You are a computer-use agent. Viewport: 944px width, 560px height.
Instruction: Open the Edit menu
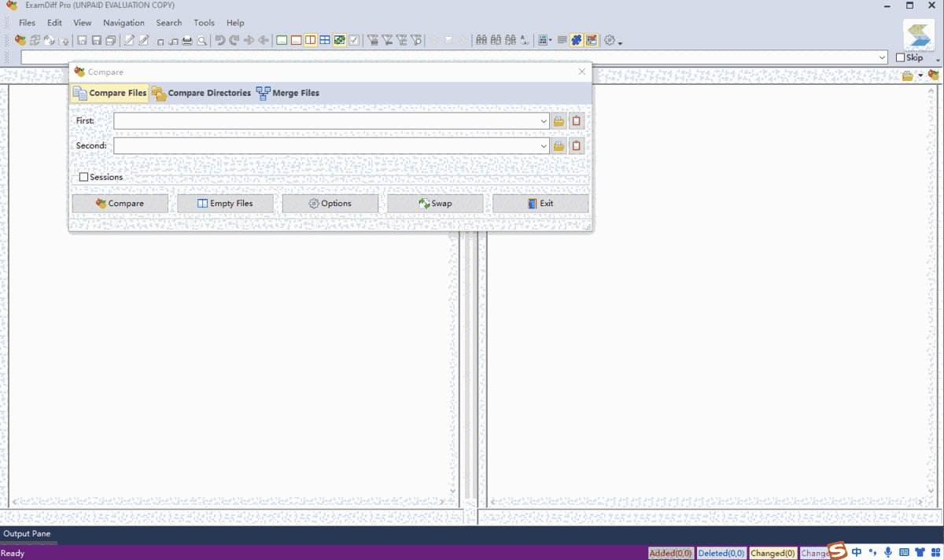pos(54,23)
